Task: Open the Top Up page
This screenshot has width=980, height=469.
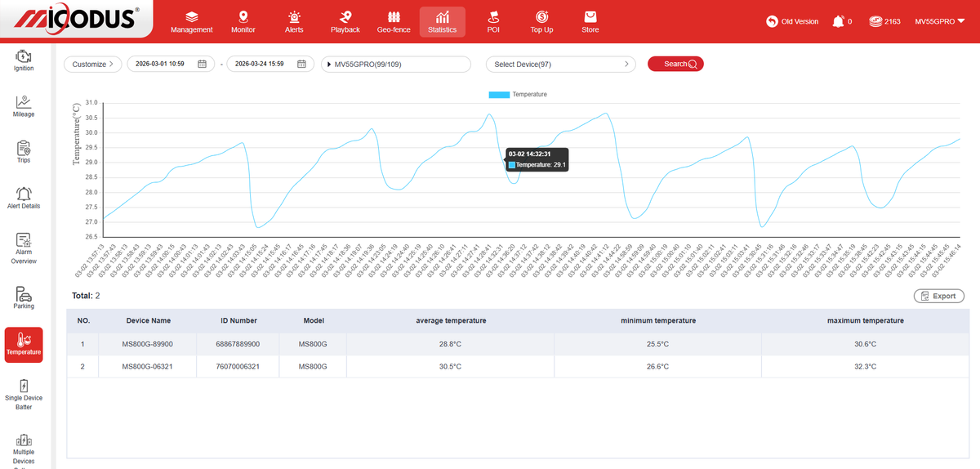Action: click(541, 22)
